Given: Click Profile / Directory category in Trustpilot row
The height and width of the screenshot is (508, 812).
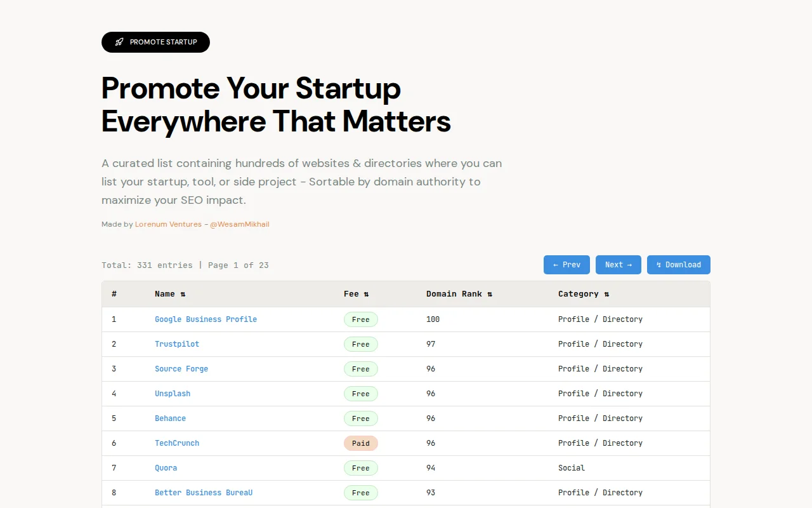Looking at the screenshot, I should (x=600, y=344).
